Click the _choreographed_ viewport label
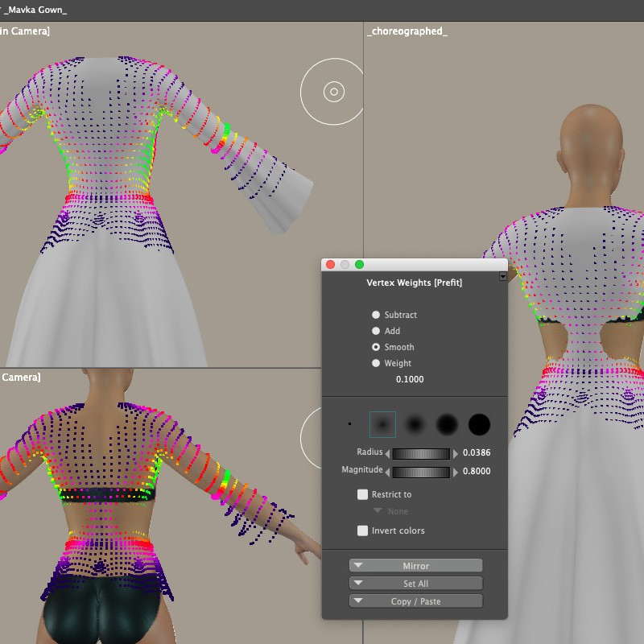Image resolution: width=644 pixels, height=644 pixels. (x=407, y=31)
